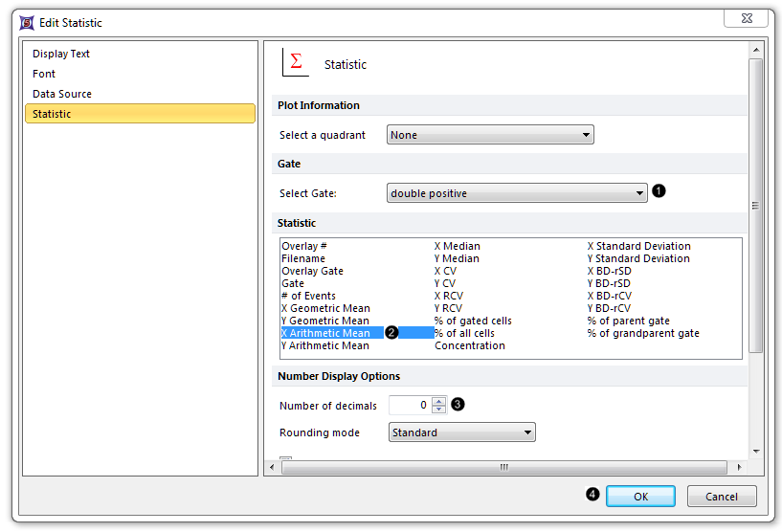Switch to the Display Text section
This screenshot has height=532, width=782.
[61, 54]
